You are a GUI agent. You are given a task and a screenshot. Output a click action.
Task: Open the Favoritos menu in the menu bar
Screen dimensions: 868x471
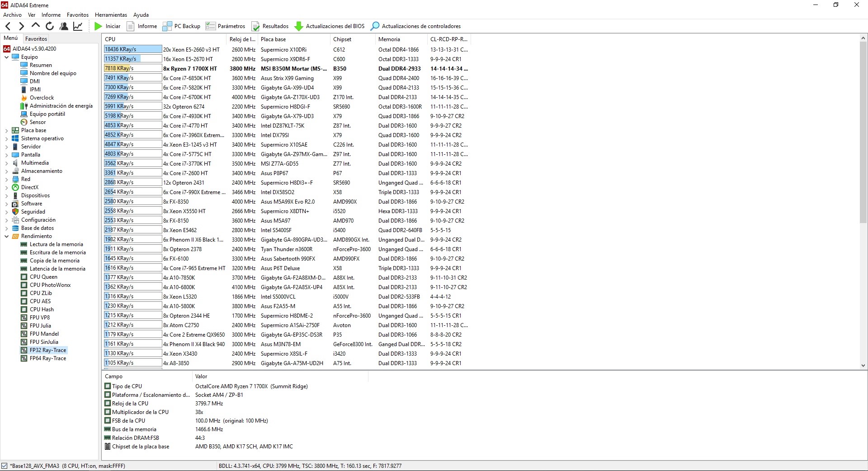click(x=78, y=15)
